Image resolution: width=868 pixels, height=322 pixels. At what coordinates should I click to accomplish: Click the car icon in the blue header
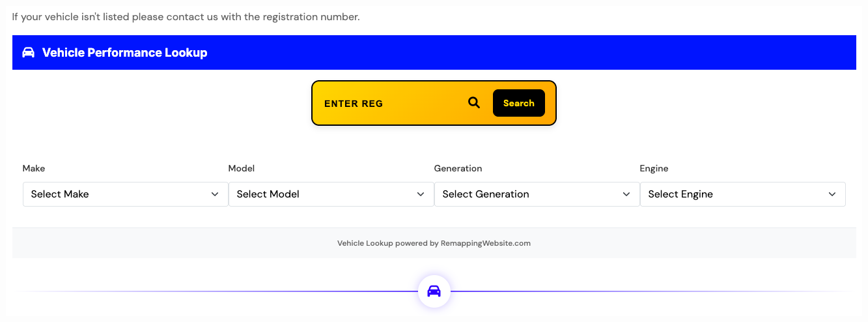click(x=28, y=53)
